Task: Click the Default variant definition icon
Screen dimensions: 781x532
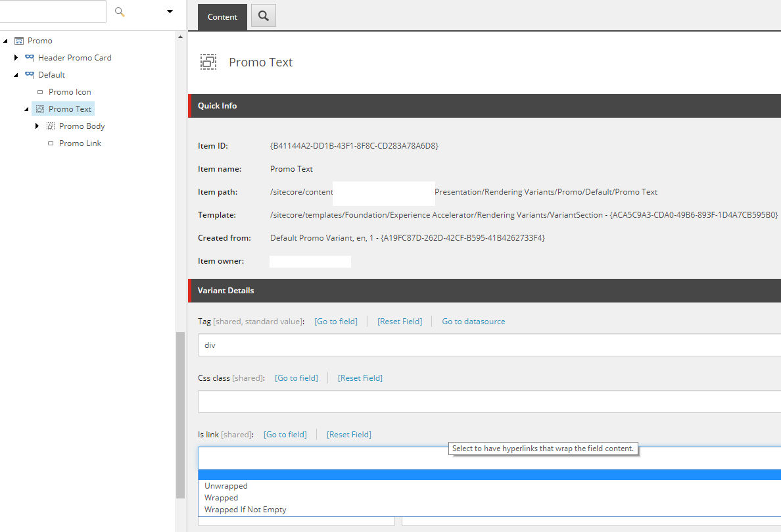Action: coord(30,74)
